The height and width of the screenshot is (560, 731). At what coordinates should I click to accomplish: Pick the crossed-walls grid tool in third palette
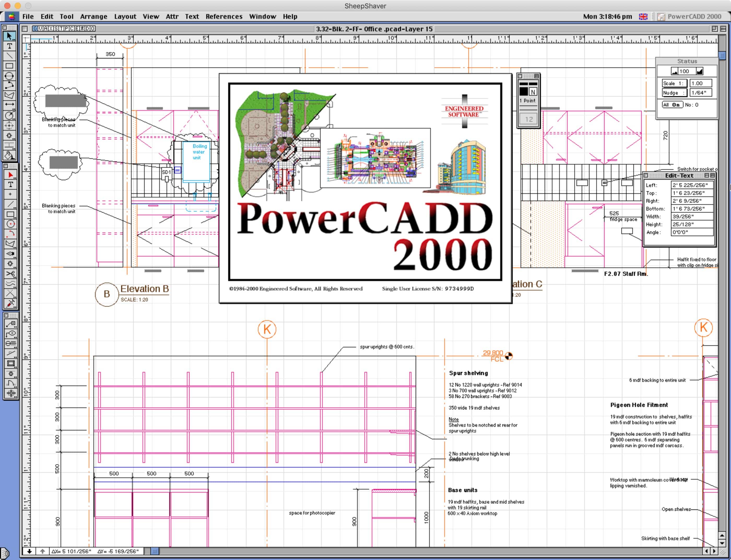click(11, 393)
